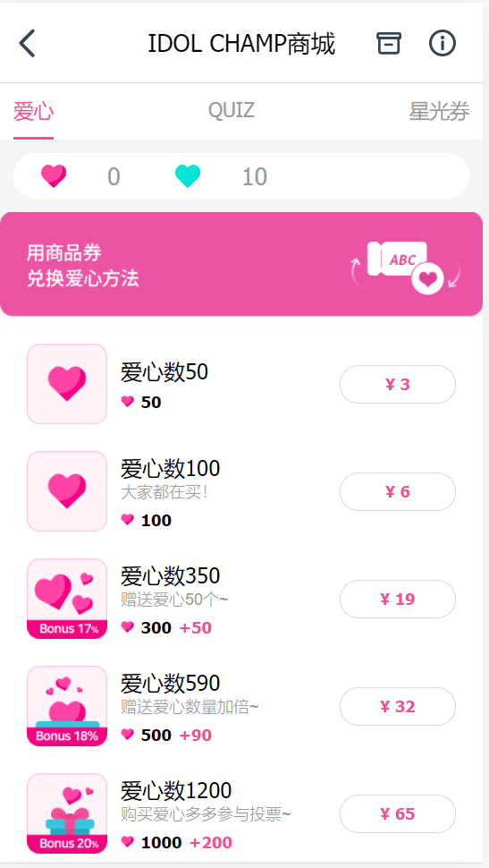Screen dimensions: 489x868
Task: Switch to the 爱心 tab
Action: point(33,111)
